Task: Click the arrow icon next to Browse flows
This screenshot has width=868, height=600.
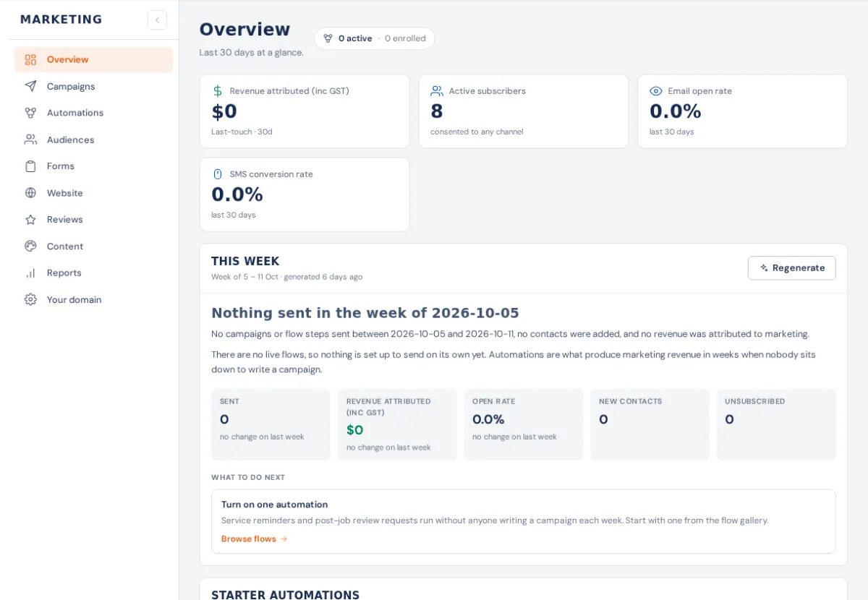Action: point(284,539)
